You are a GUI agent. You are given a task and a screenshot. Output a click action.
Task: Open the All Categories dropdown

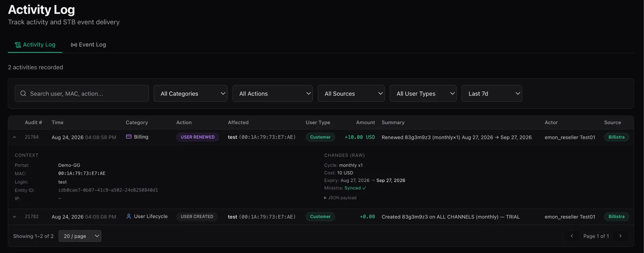tap(190, 93)
